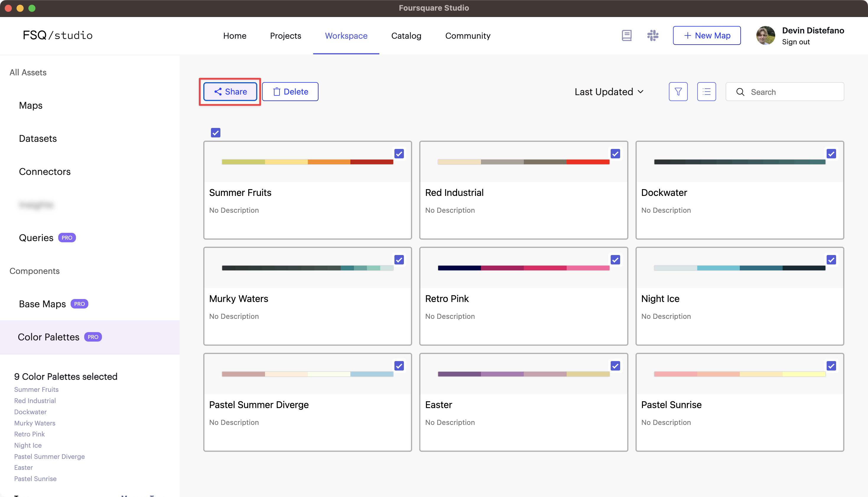Click the Slack community icon
The width and height of the screenshot is (868, 497).
[652, 35]
